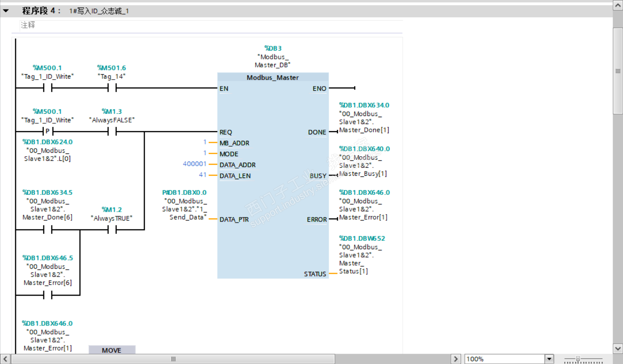
Task: Click the "Modbus_Master_DB" instance name
Action: point(273,61)
